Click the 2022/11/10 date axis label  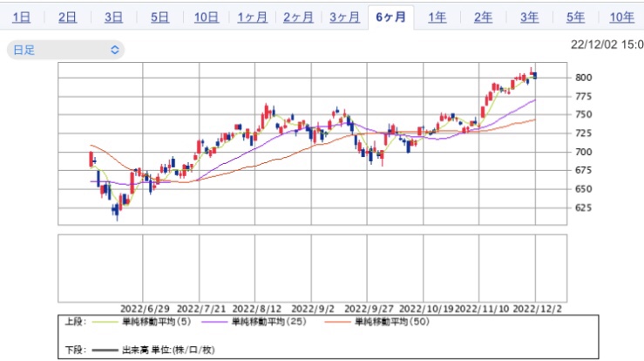[482, 309]
